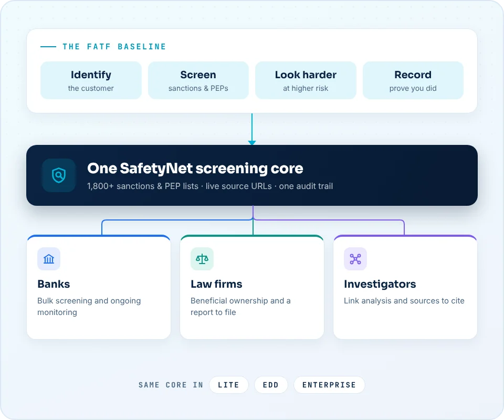
Task: Click the Banks heading
Action: coord(54,284)
